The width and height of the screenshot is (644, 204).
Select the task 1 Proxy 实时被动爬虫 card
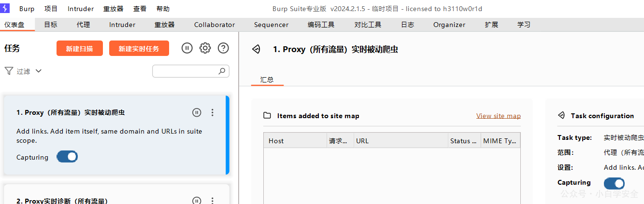(x=116, y=135)
